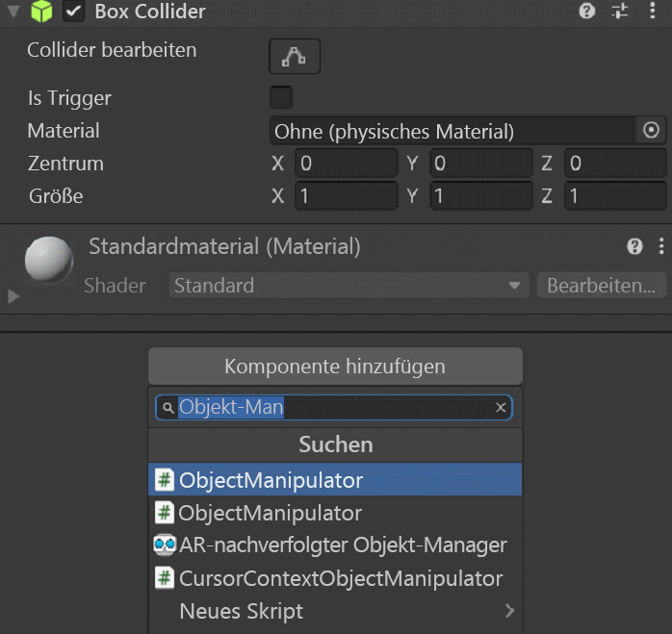Click the Neues Skript chevron arrow

(509, 611)
